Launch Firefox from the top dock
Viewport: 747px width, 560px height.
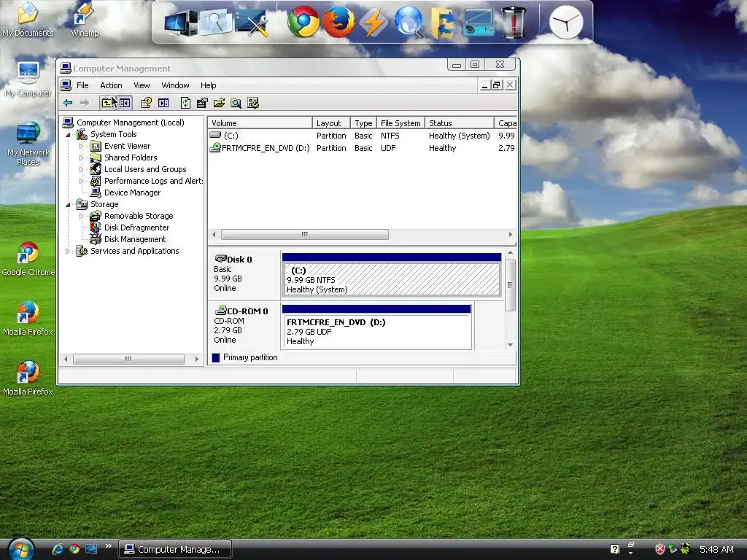click(338, 22)
